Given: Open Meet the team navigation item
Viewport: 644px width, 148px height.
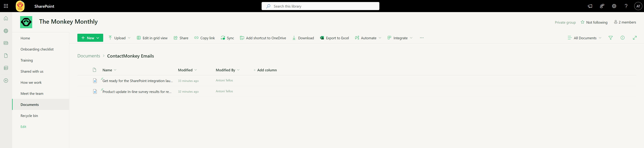Looking at the screenshot, I should tap(32, 93).
